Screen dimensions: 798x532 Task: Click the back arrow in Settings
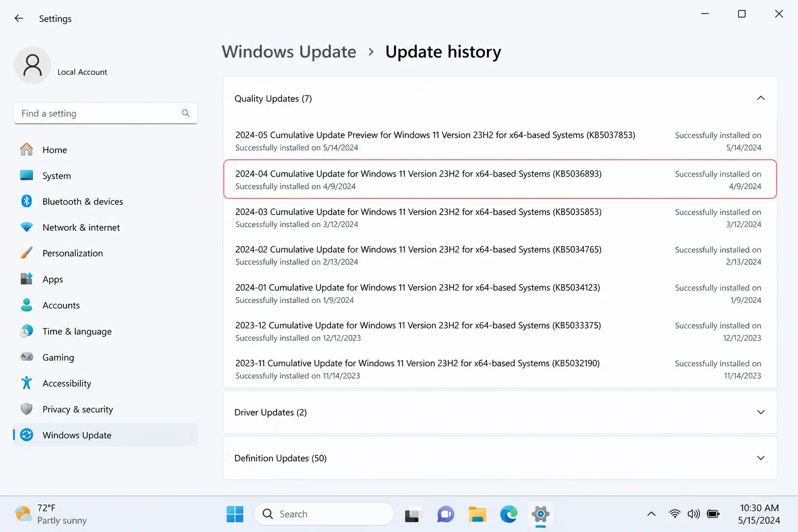(19, 18)
